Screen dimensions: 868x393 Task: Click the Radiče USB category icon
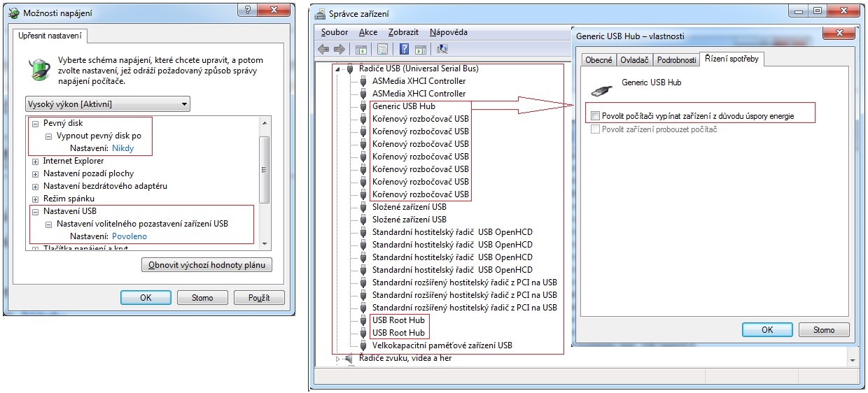pyautogui.click(x=351, y=69)
